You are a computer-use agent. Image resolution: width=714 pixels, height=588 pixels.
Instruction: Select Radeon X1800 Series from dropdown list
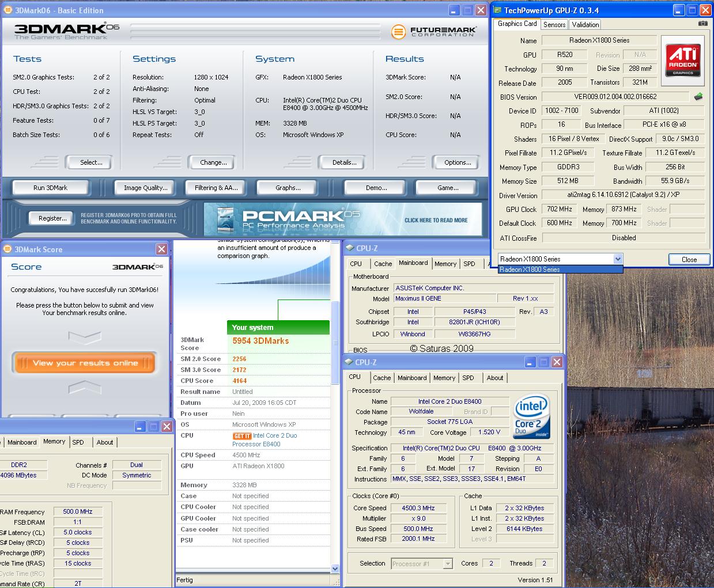point(560,270)
